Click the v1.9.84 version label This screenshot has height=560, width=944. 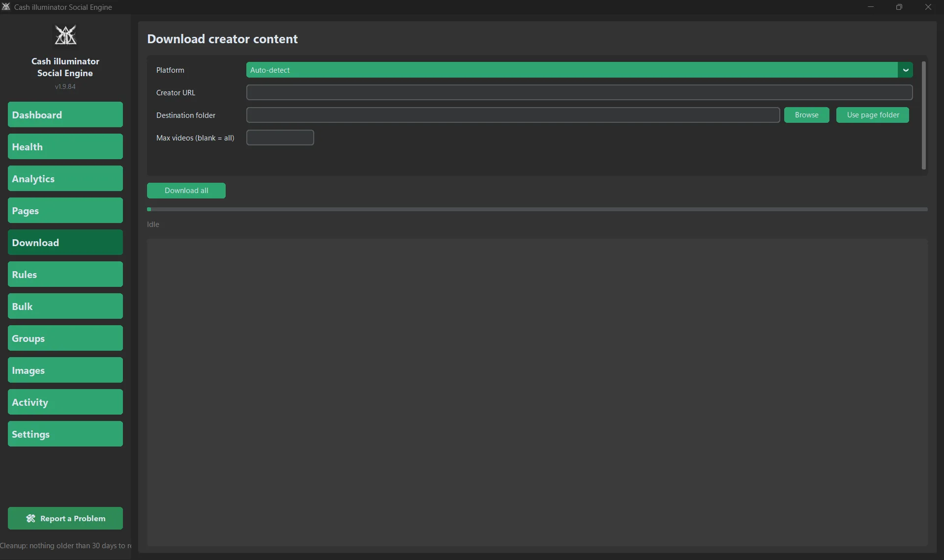point(65,86)
